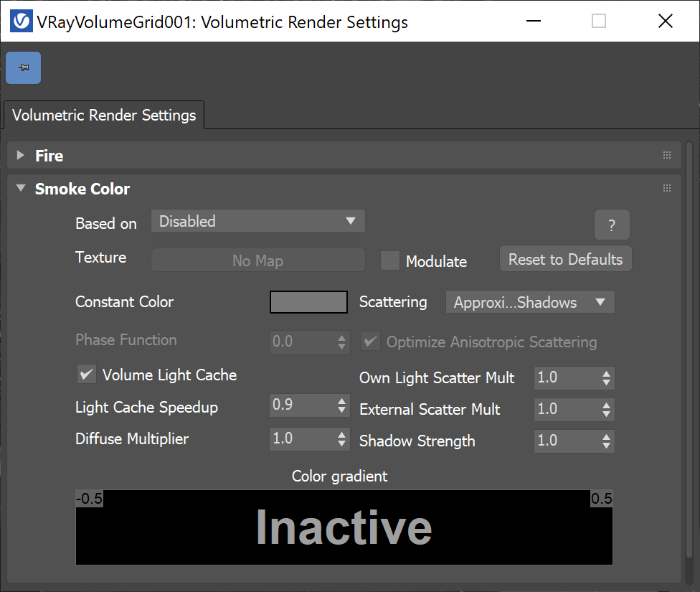
Task: Increase Light Cache Speedup with the up arrow
Action: (342, 401)
